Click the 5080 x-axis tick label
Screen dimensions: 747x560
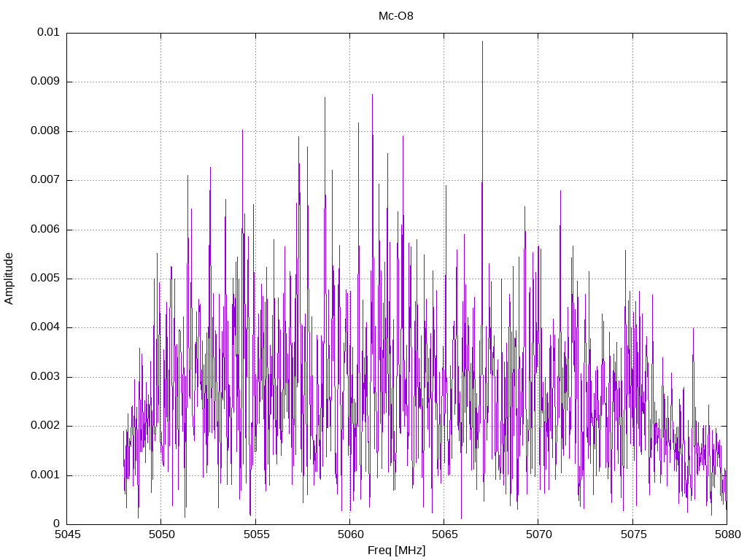(728, 534)
